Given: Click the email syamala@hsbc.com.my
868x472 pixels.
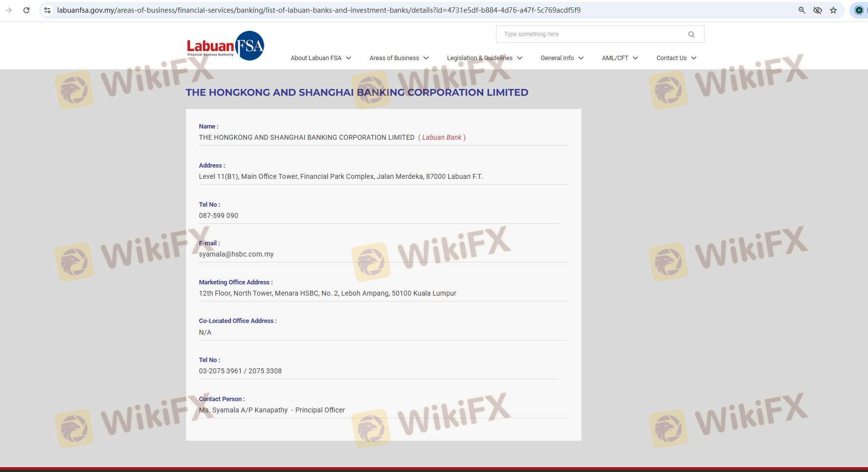Looking at the screenshot, I should [x=236, y=254].
